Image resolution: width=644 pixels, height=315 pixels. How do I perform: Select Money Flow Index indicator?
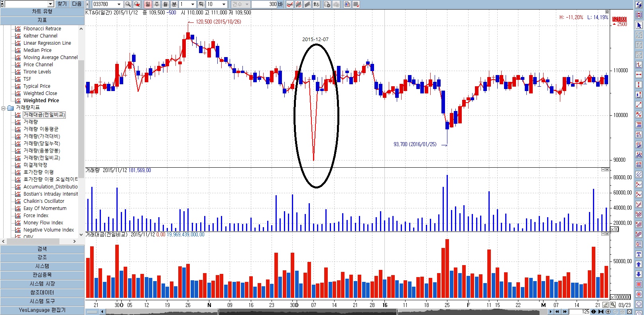tap(43, 223)
